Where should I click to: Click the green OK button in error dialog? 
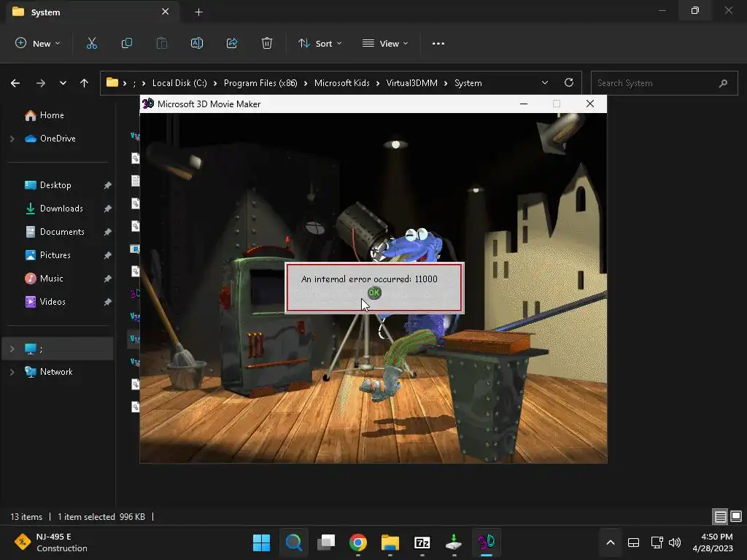tap(374, 292)
